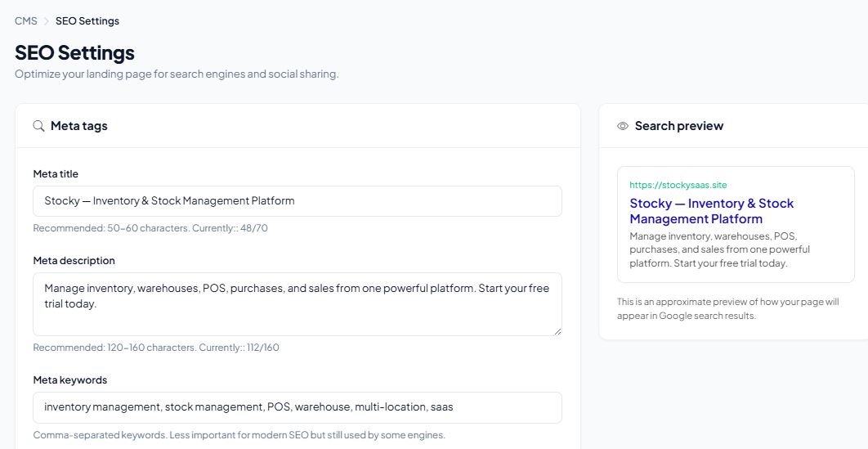Focus the Meta description text area
868x449 pixels.
click(298, 304)
